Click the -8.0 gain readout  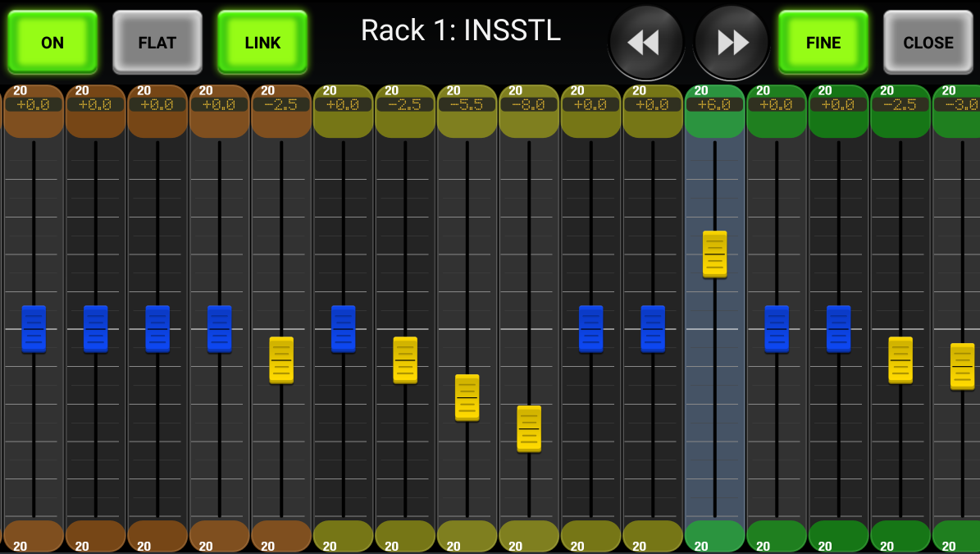529,104
